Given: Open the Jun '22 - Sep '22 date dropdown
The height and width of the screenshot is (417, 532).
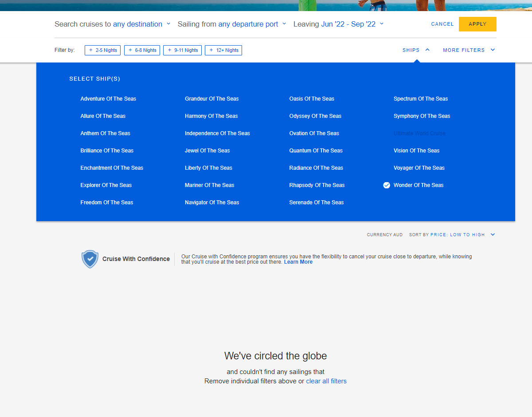Looking at the screenshot, I should (352, 24).
